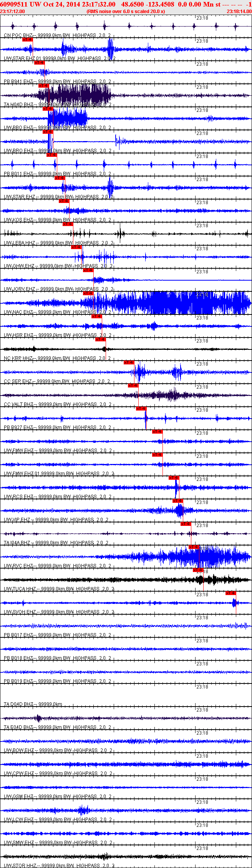The image size is (252, 868).
Task: Select the UW GHW EHZ station label
Action: [58, 266]
